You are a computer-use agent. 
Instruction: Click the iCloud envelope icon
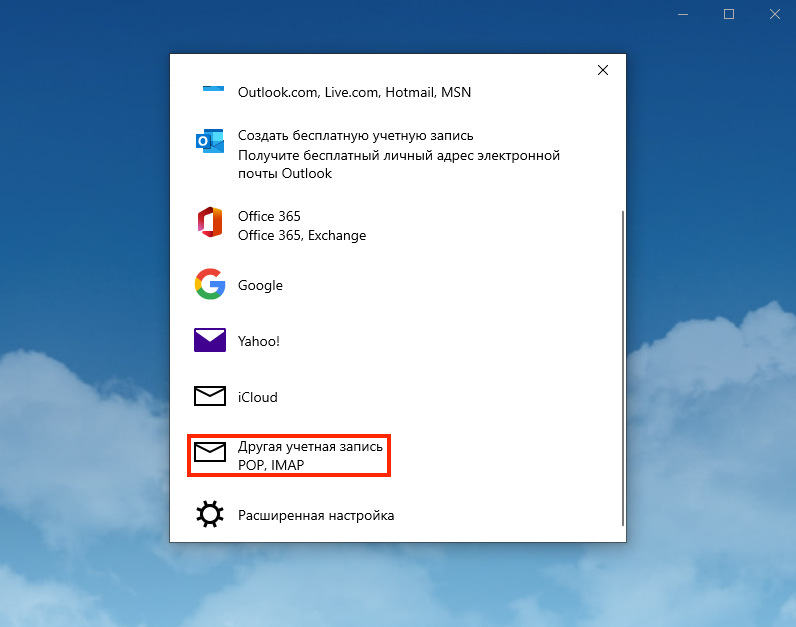tap(210, 396)
